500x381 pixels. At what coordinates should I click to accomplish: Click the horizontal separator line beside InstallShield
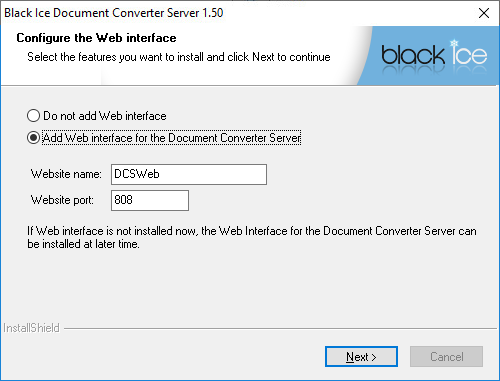[280, 328]
